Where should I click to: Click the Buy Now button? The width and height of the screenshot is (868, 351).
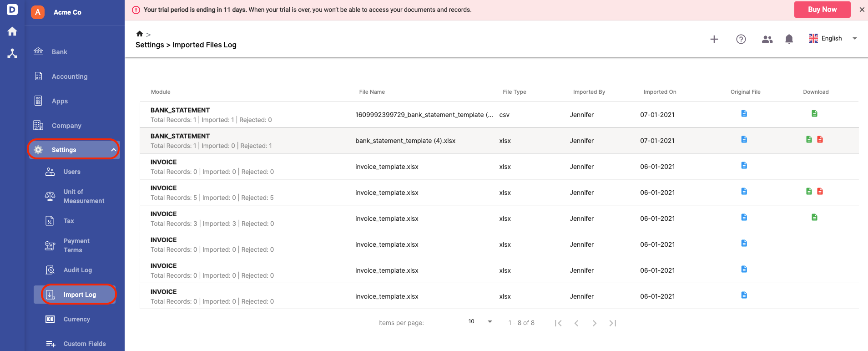(x=822, y=10)
